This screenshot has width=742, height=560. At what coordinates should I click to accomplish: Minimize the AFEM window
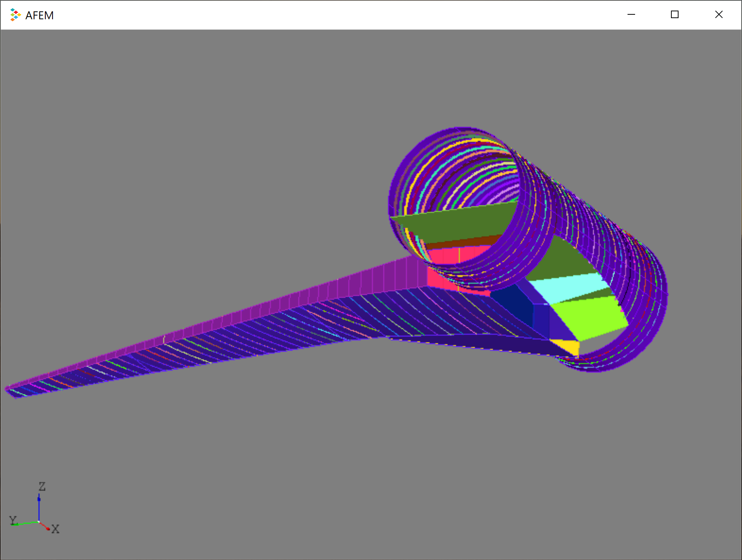(631, 15)
